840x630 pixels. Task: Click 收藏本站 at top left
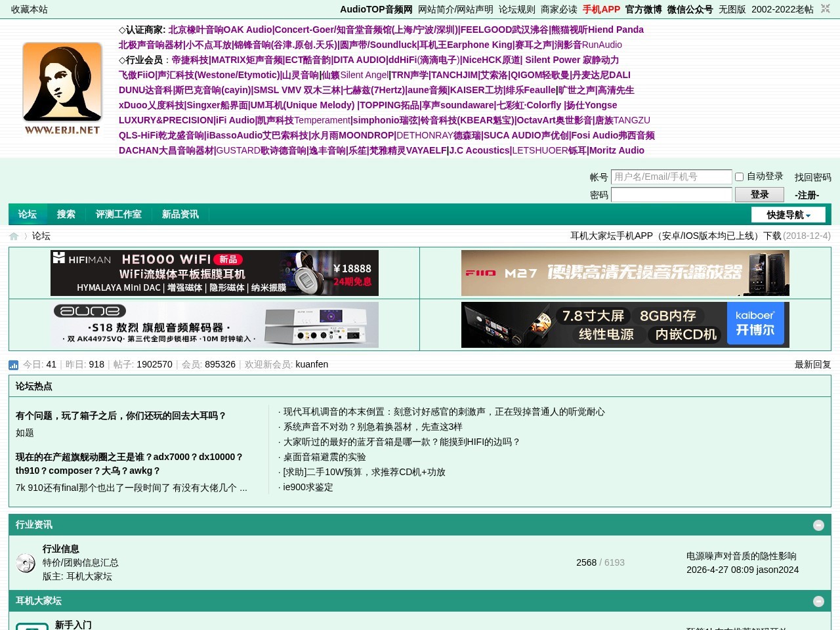pos(30,9)
